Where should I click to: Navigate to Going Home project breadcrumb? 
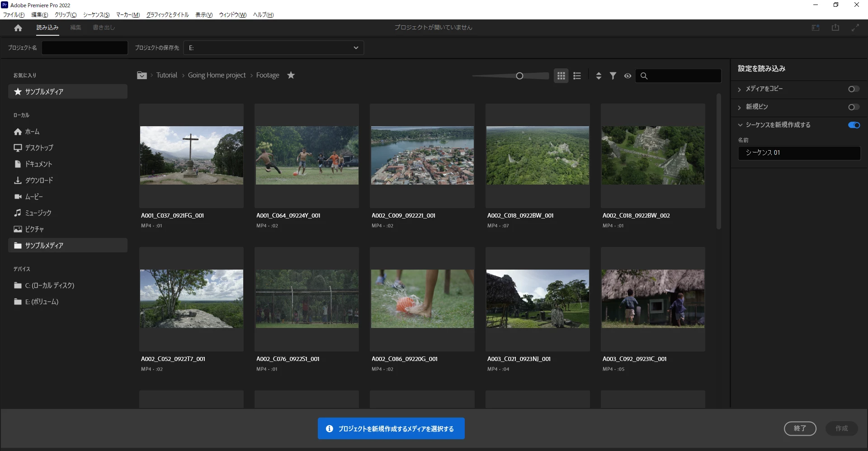point(217,75)
